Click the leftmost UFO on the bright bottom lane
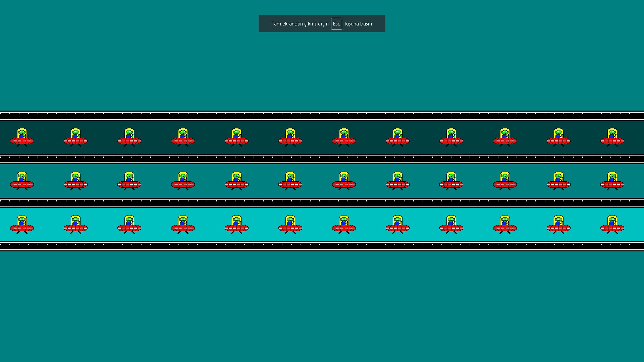Screen dimensions: 644x362 [x=22, y=225]
